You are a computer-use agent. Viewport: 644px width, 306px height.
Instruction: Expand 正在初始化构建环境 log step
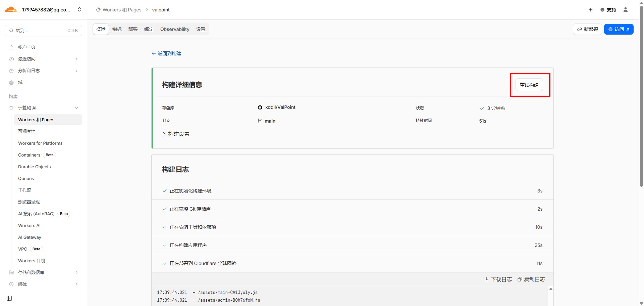click(x=353, y=191)
